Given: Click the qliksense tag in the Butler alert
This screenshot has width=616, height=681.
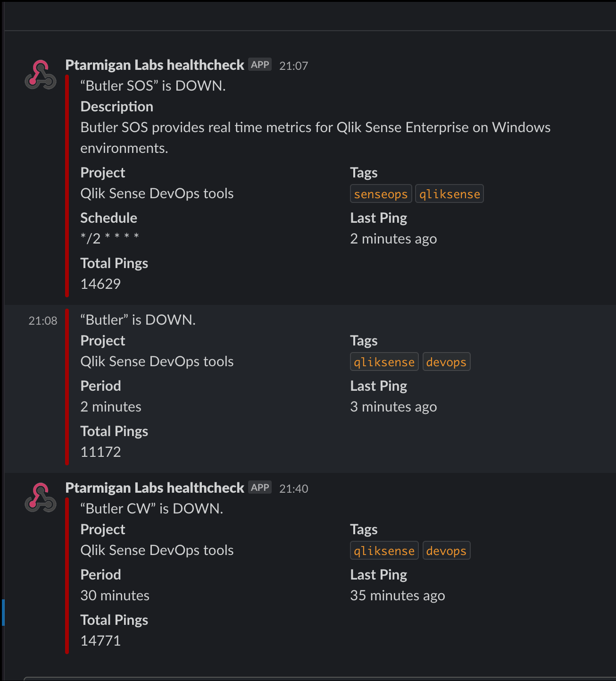Looking at the screenshot, I should pos(384,362).
